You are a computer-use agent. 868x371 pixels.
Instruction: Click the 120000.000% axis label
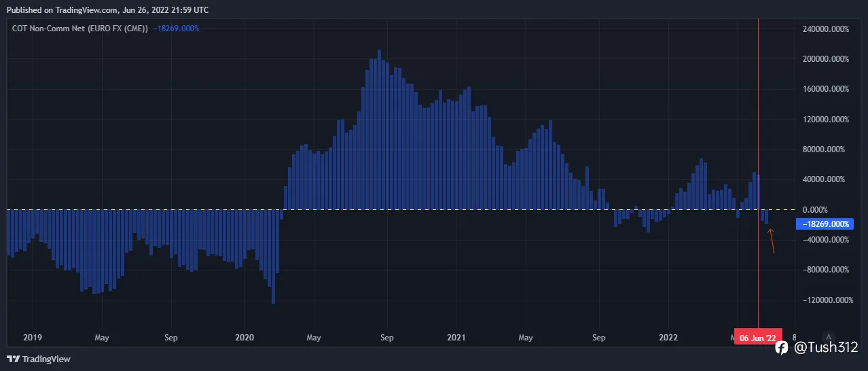tap(825, 120)
